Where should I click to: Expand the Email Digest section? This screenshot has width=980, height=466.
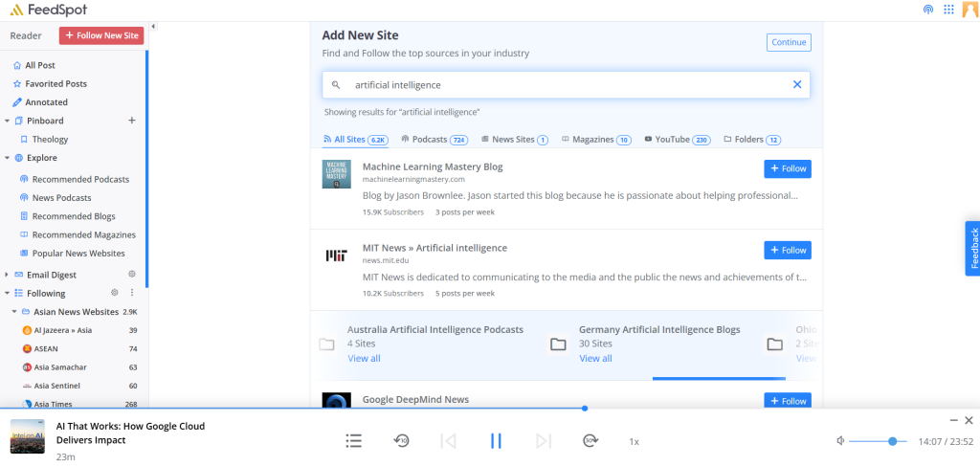pos(8,275)
